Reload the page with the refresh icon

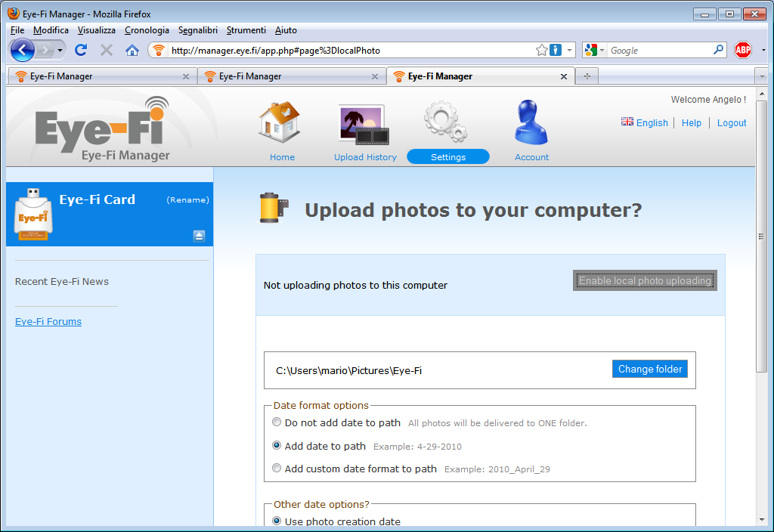(81, 50)
